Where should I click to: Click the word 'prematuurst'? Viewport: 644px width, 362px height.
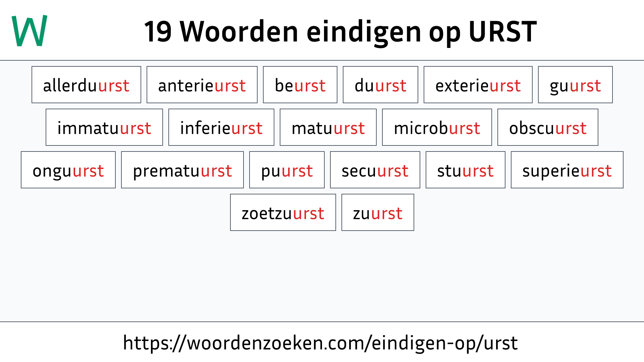[x=182, y=171]
